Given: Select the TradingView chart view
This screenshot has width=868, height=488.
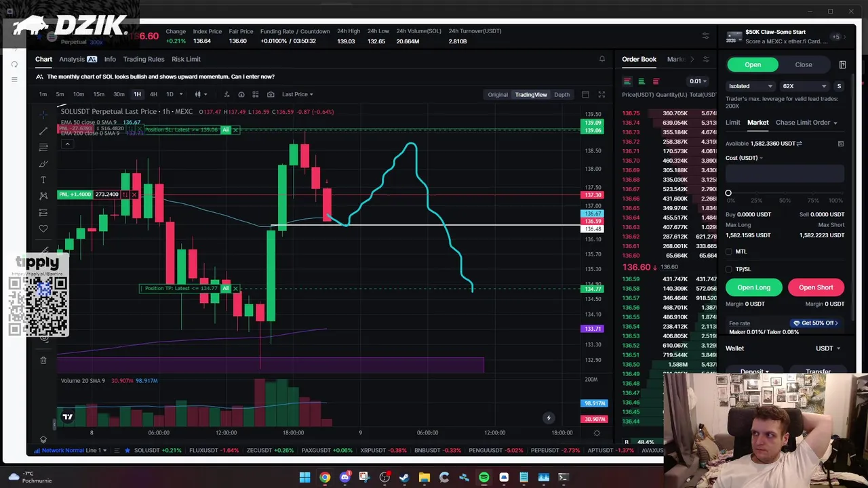Looking at the screenshot, I should click(x=531, y=94).
